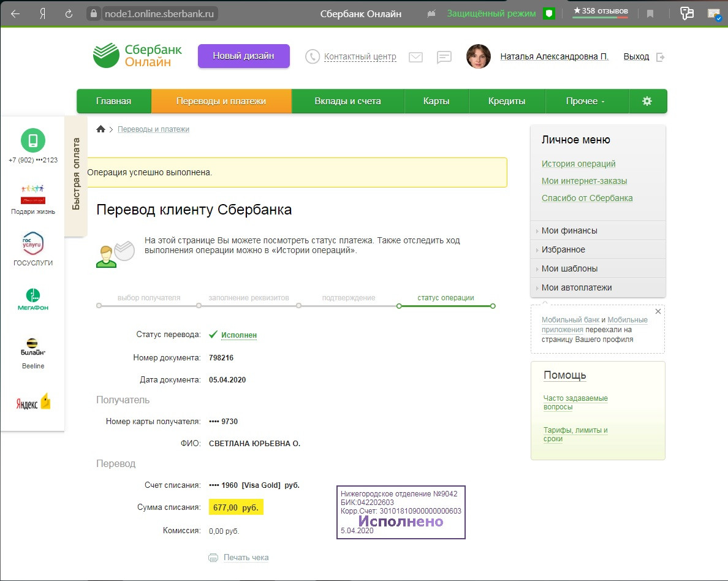728x581 pixels.
Task: Click the green check mark status icon
Action: [213, 335]
